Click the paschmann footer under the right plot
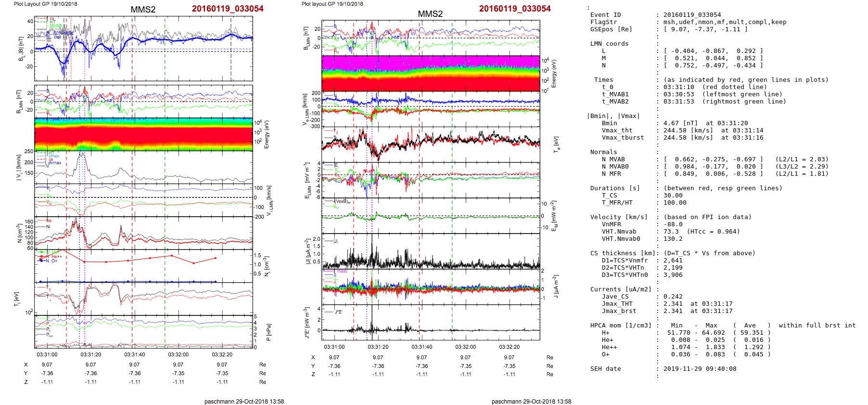This screenshot has width=868, height=405. [531, 401]
